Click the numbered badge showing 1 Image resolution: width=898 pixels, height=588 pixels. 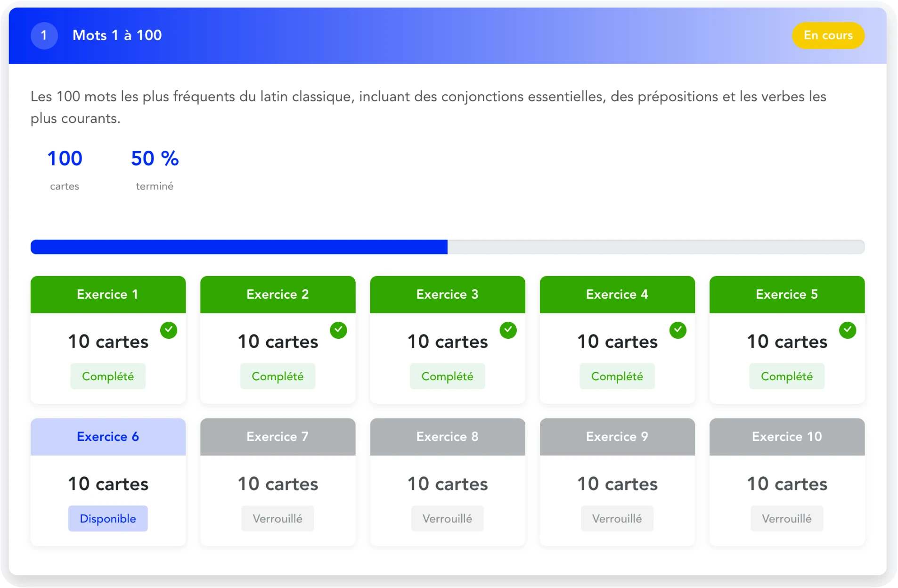[44, 35]
